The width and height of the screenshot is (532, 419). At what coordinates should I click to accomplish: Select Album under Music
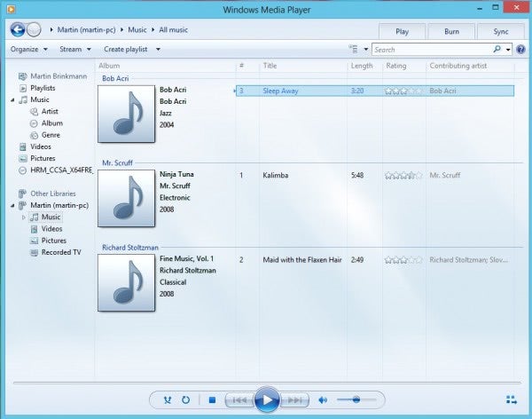52,123
